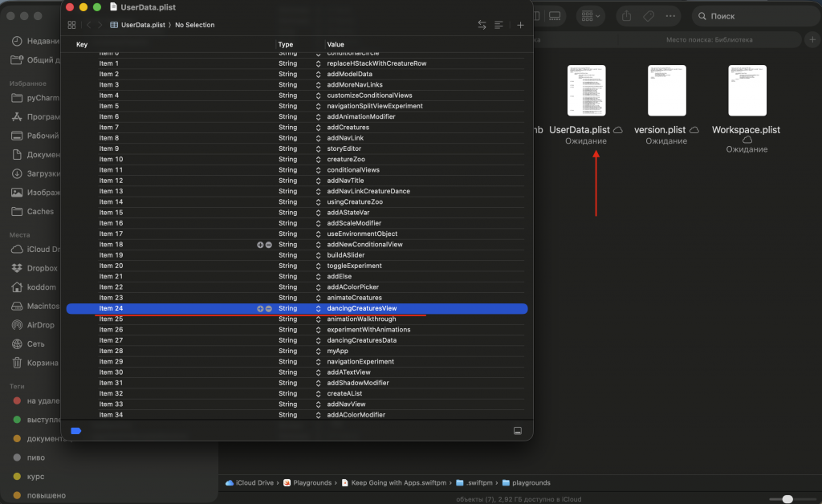Click the add (+) button on Item 24
822x504 pixels.
[x=260, y=308]
